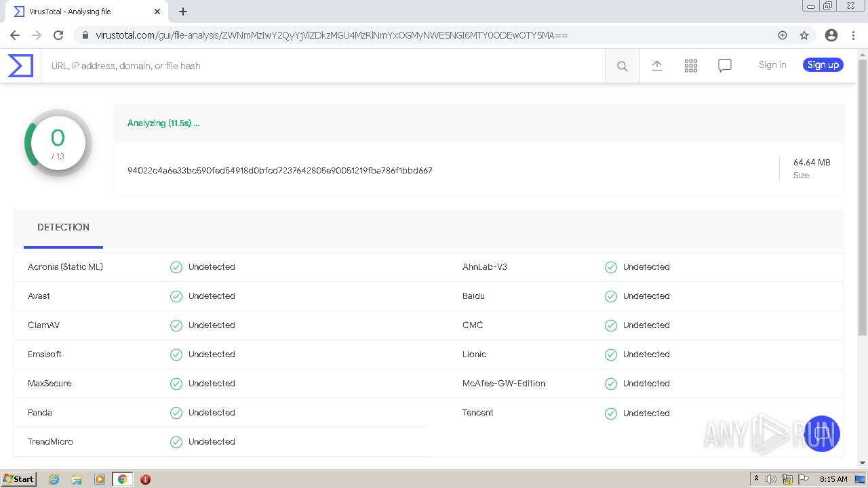Viewport: 868px width, 488px height.
Task: Launch Internet Explorer from the taskbar
Action: pos(54,479)
